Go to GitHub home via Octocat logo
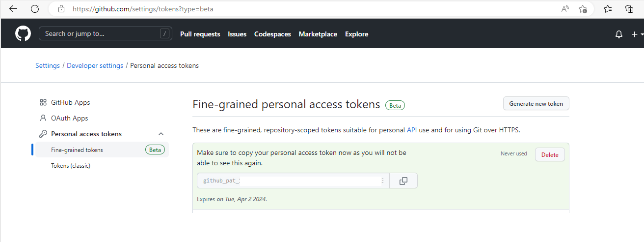Image resolution: width=644 pixels, height=242 pixels. pyautogui.click(x=23, y=34)
